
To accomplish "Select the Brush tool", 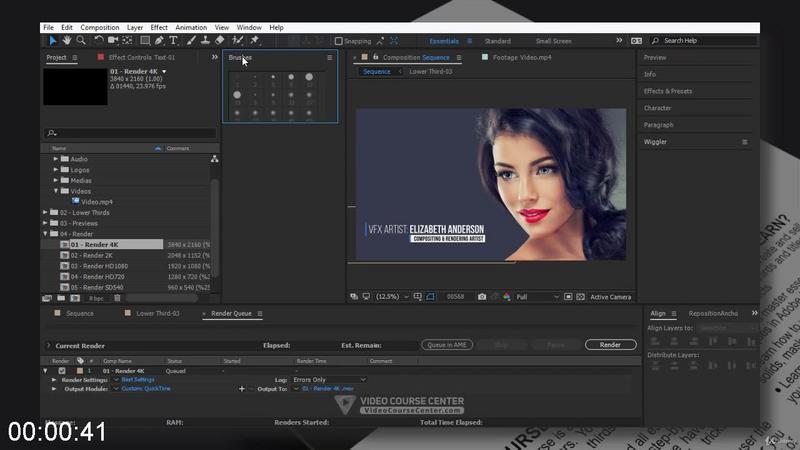I will 191,40.
